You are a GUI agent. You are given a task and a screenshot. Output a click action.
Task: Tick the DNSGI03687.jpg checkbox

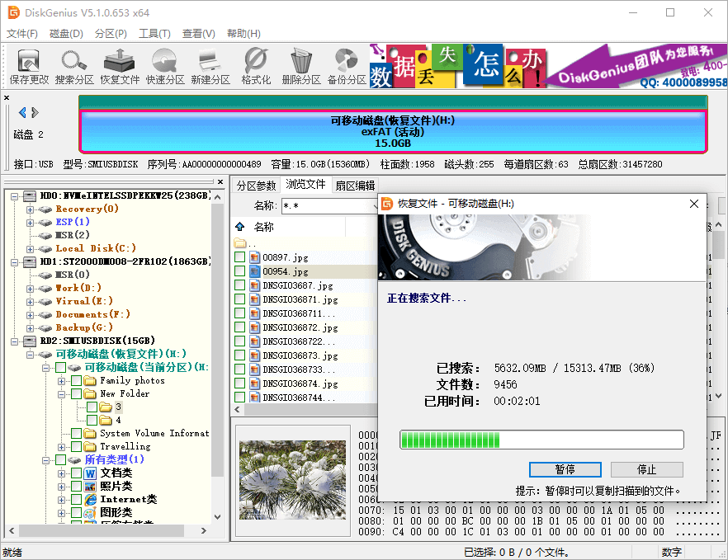pos(239,285)
